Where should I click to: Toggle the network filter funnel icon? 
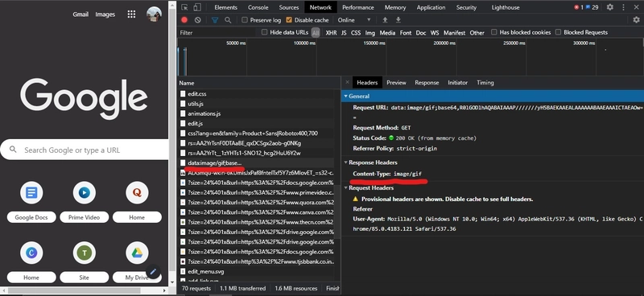coord(215,19)
